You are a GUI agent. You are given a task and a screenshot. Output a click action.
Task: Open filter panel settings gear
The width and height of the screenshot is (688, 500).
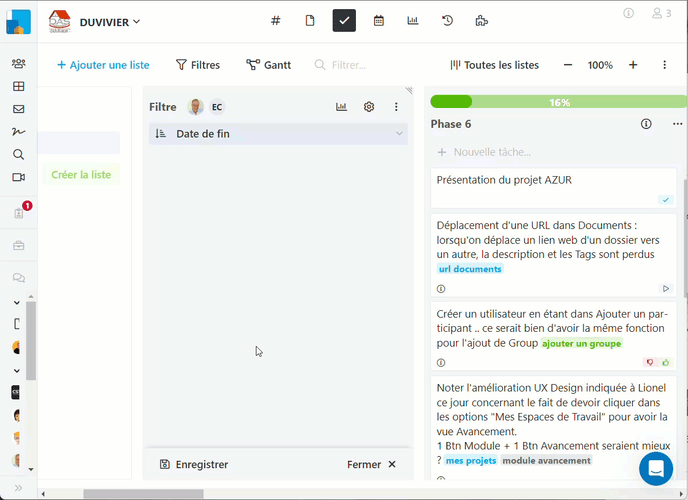coord(369,107)
